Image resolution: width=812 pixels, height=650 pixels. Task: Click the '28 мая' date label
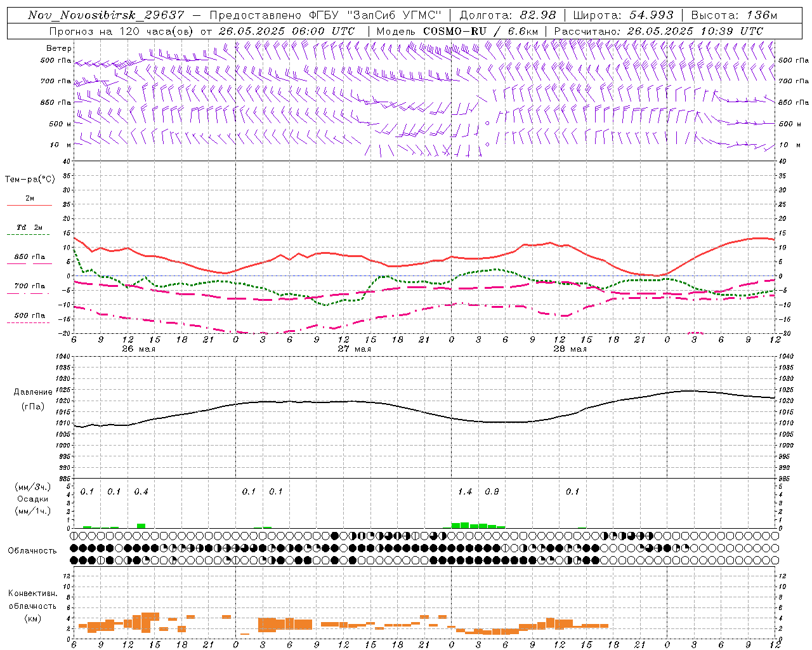point(570,349)
